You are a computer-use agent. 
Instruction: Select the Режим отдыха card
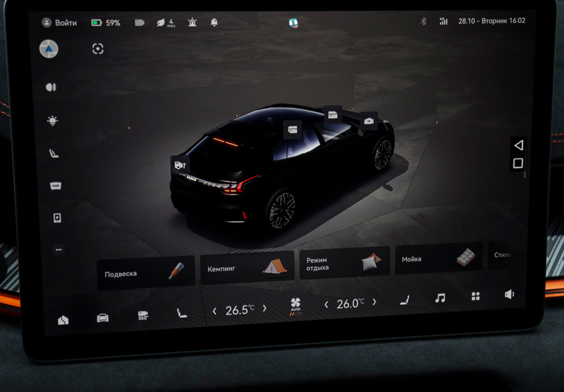(344, 263)
